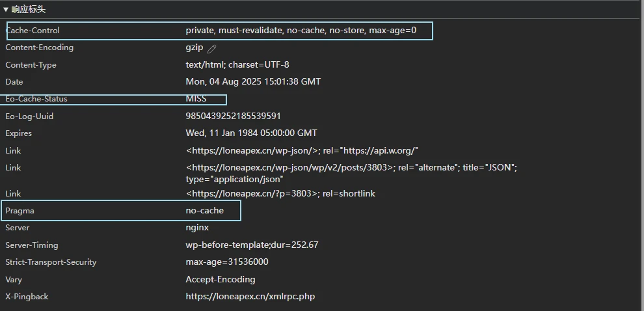The image size is (644, 311).
Task: Select the wp-before-template;dur=252.67 value
Action: (252, 245)
